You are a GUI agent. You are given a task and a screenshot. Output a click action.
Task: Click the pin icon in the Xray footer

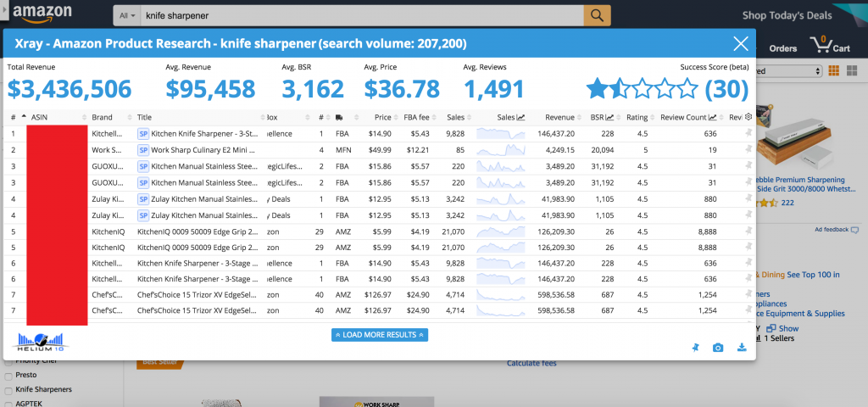695,348
